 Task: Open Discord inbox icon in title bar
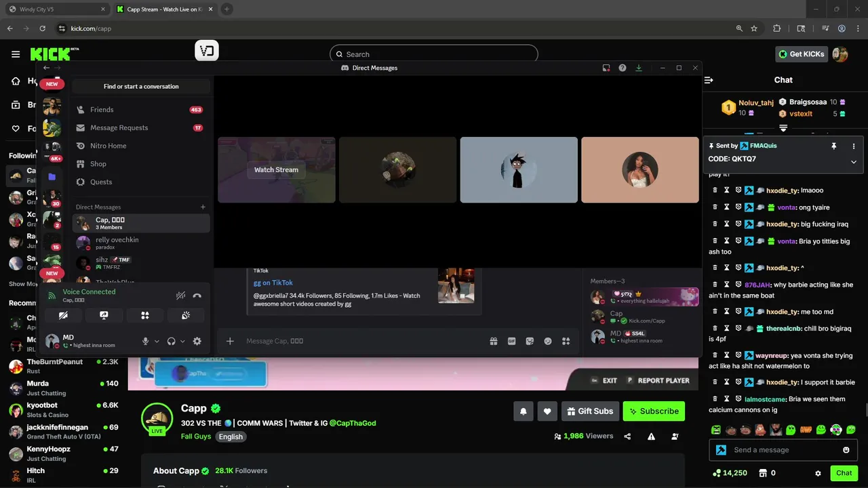tap(606, 68)
